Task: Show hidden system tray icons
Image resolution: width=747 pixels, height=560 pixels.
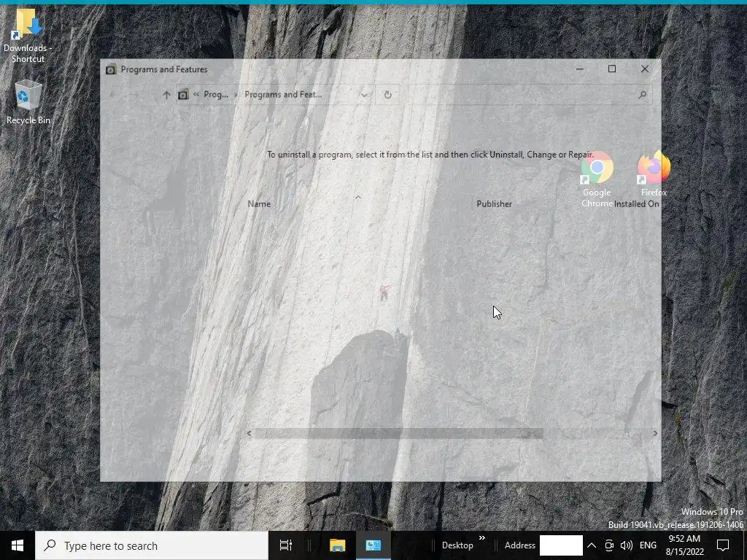Action: [x=591, y=545]
